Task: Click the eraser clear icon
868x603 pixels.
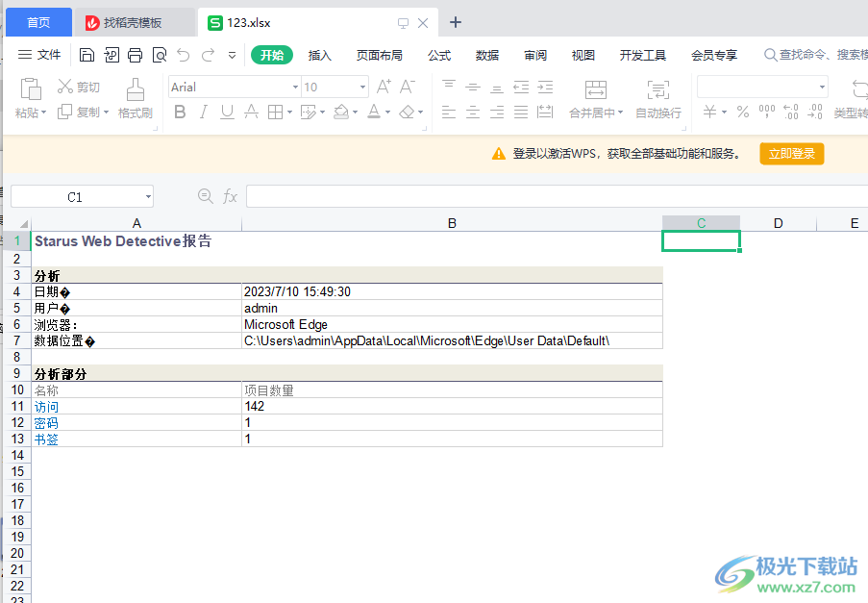Action: 407,112
